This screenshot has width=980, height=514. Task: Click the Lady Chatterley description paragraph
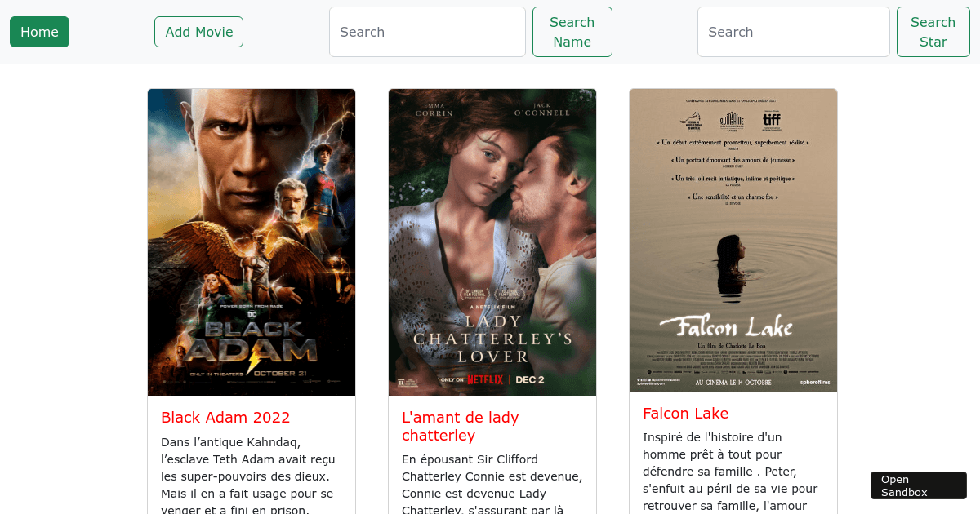point(492,485)
